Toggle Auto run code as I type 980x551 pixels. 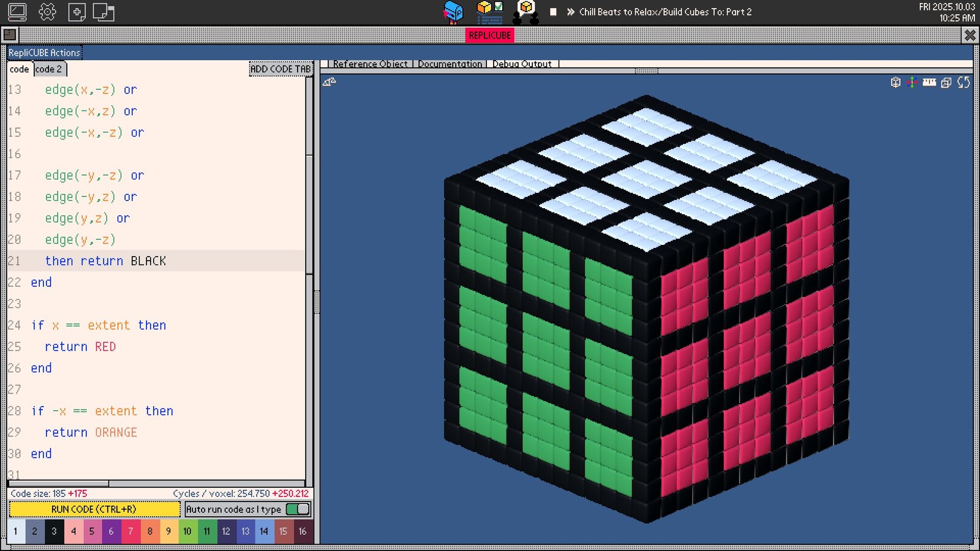[298, 509]
